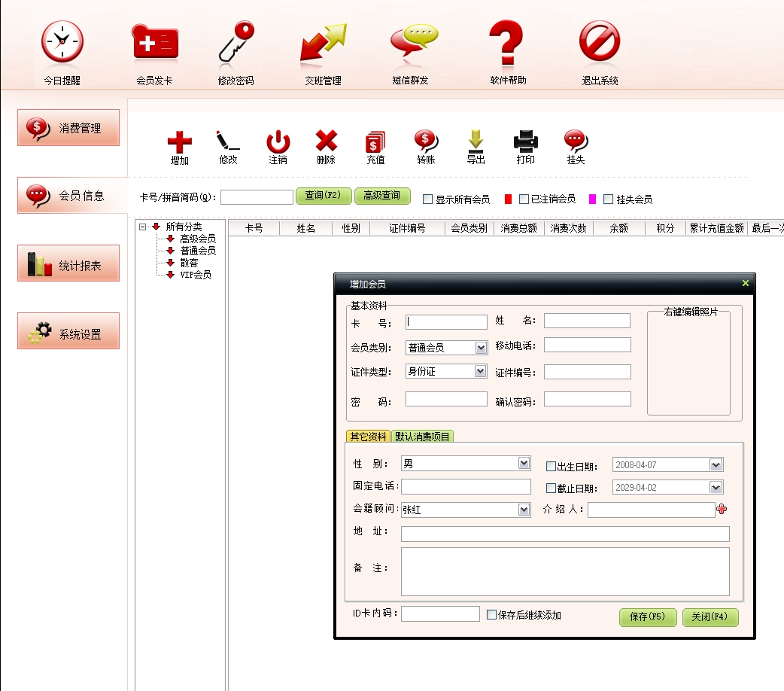Expand the 证件类型 dropdown
This screenshot has width=784, height=691.
coord(481,371)
